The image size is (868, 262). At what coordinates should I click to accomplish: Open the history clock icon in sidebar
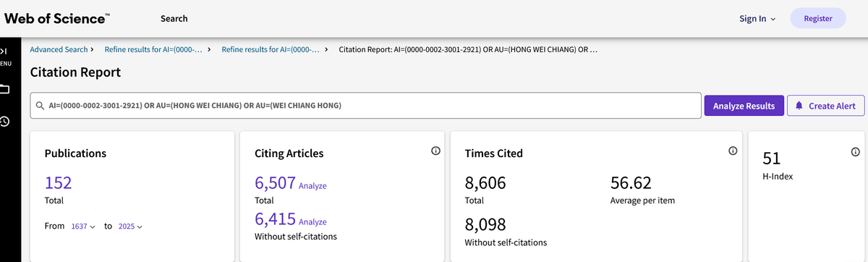pyautogui.click(x=4, y=122)
